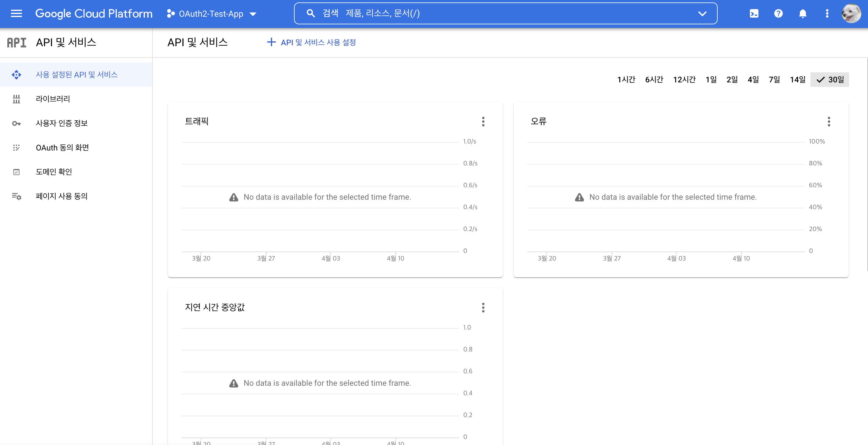This screenshot has height=445, width=868.
Task: Open 라이브러리 in the sidebar
Action: click(x=53, y=98)
